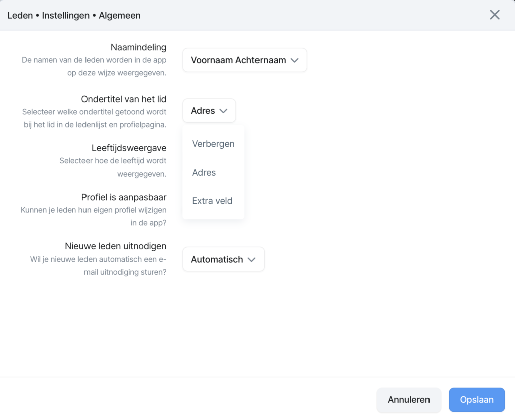Choose Extra veld as the member subtitle
Screen dimensions: 515x420
click(x=212, y=200)
